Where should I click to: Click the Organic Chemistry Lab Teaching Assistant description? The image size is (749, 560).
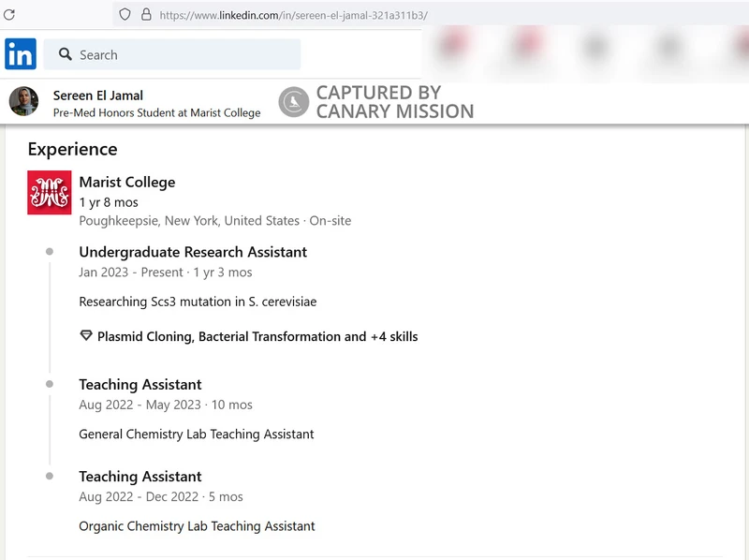pyautogui.click(x=197, y=526)
